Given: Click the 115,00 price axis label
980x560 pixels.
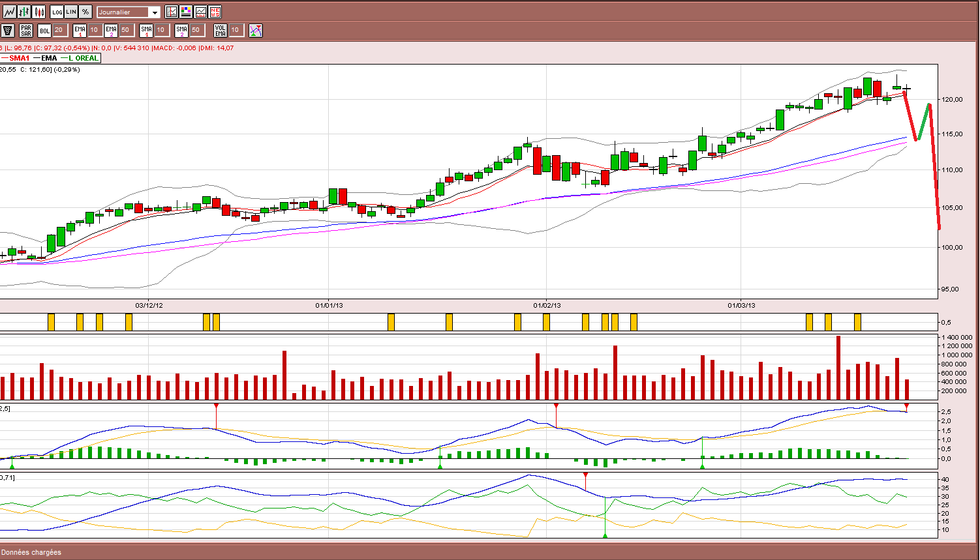Looking at the screenshot, I should (x=952, y=134).
